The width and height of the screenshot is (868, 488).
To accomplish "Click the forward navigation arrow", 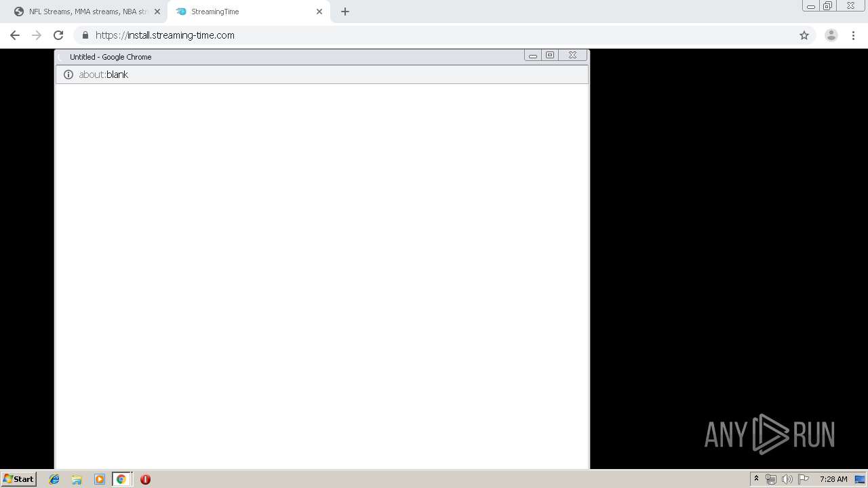I will (37, 35).
